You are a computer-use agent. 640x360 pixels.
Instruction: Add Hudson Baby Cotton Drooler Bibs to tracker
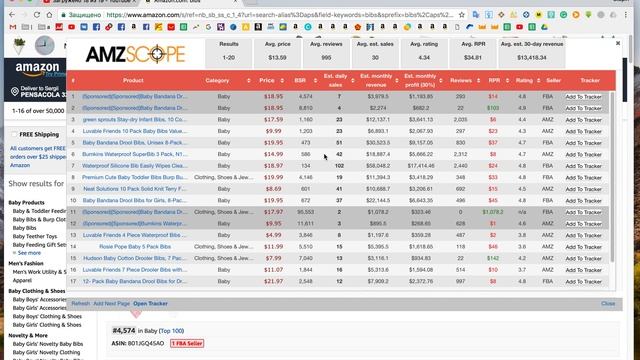click(x=584, y=258)
